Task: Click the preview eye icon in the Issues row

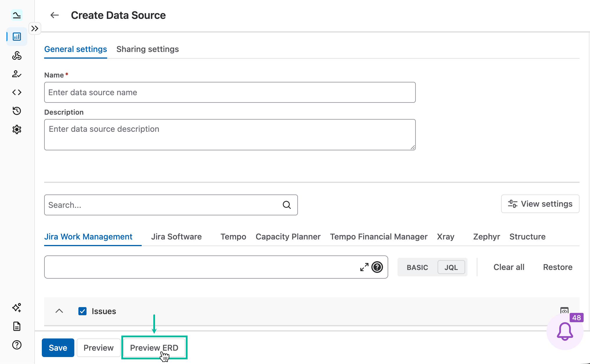Action: tap(564, 311)
